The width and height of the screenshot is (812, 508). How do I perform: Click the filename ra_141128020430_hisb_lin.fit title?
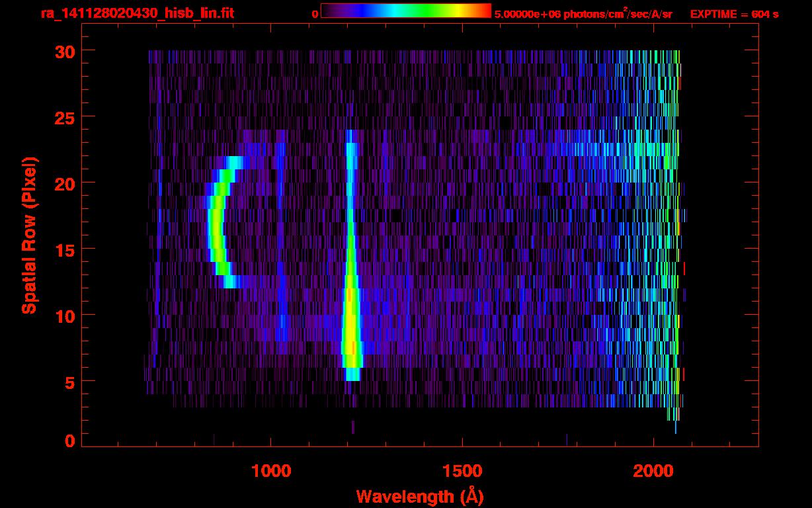click(137, 13)
